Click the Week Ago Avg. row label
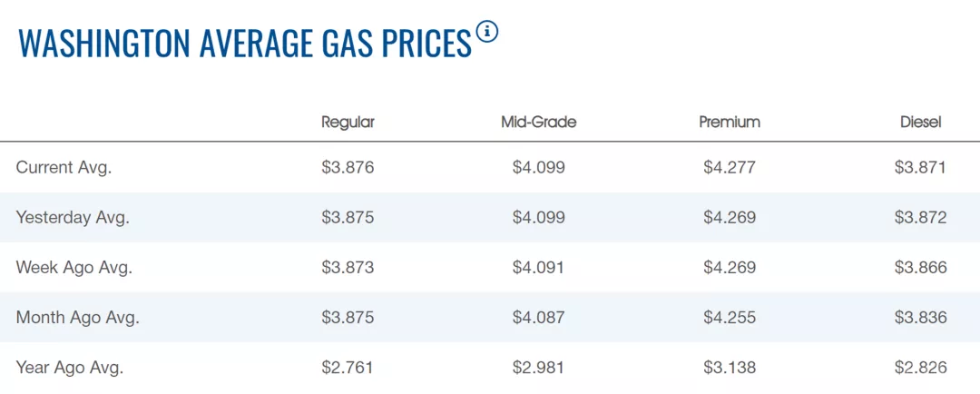 tap(74, 268)
